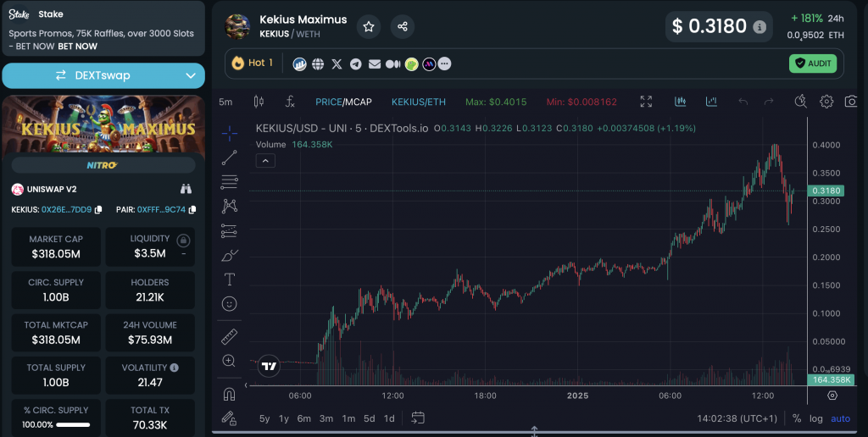Select the text annotation tool
The image size is (868, 437).
(x=229, y=280)
